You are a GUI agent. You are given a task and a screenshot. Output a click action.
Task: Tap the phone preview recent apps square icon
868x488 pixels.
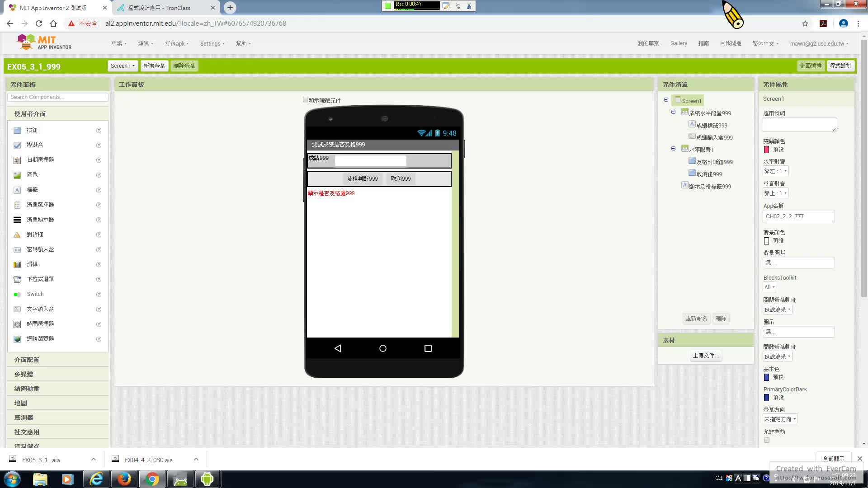(428, 348)
